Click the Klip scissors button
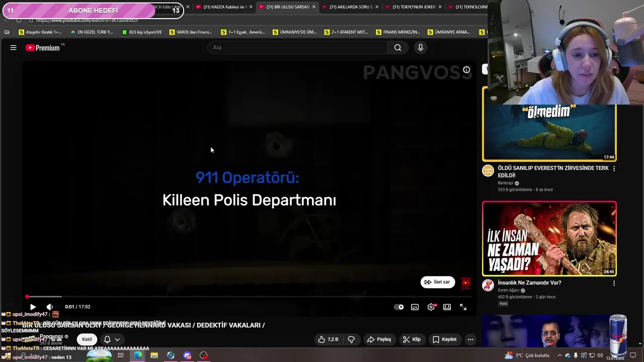 coord(412,339)
